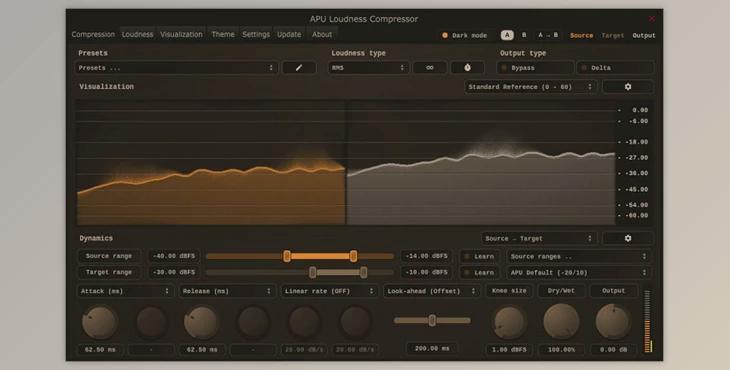Switch to the About tab

(x=322, y=34)
